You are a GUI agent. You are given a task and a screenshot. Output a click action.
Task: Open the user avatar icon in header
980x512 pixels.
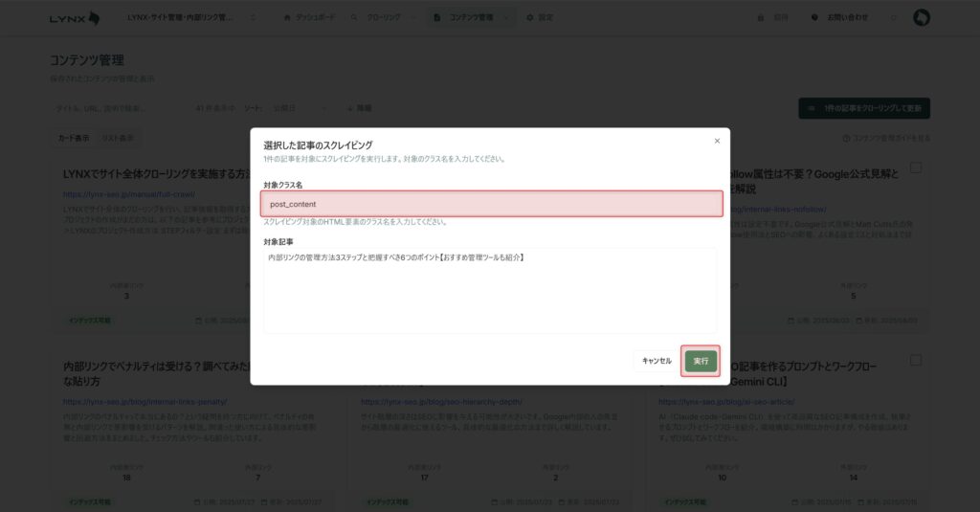[922, 17]
